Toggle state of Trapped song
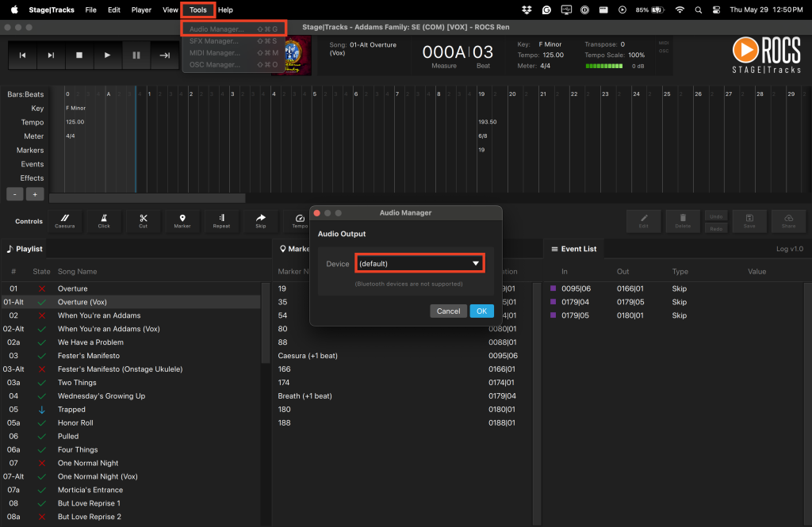Screen dimensions: 812x527 42,410
